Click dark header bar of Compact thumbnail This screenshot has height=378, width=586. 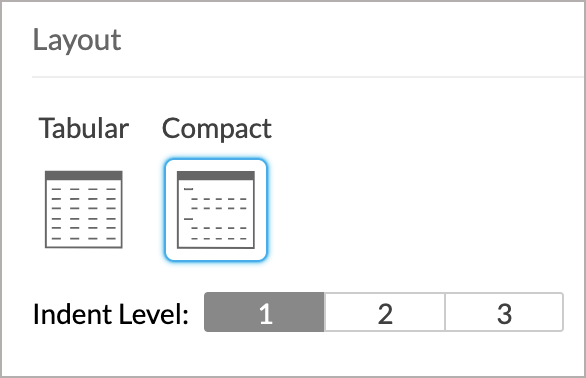pyautogui.click(x=216, y=176)
